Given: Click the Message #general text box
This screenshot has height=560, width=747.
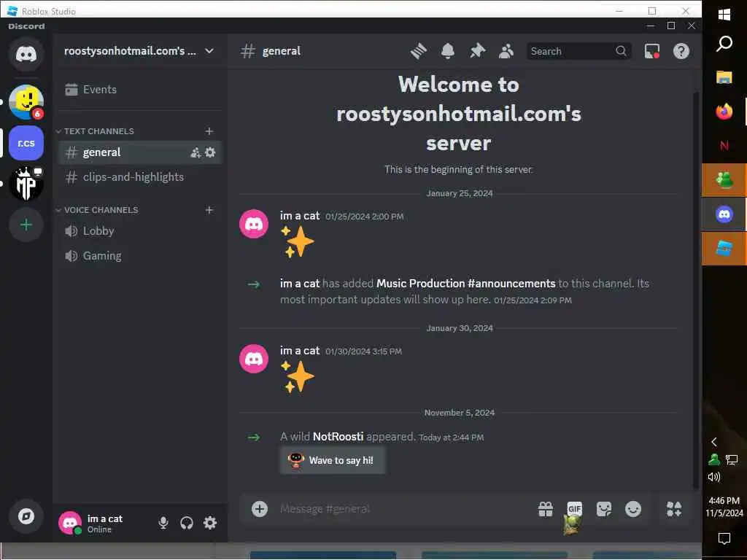Looking at the screenshot, I should [405, 509].
